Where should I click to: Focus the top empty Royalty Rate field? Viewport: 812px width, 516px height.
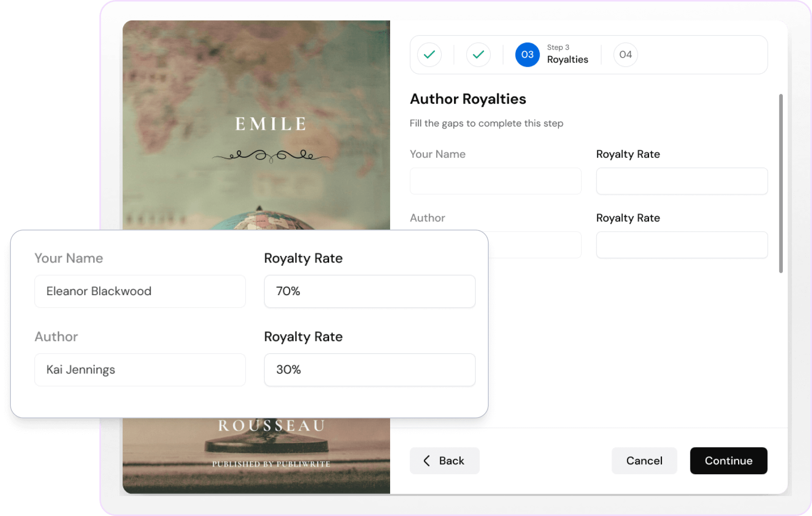682,181
